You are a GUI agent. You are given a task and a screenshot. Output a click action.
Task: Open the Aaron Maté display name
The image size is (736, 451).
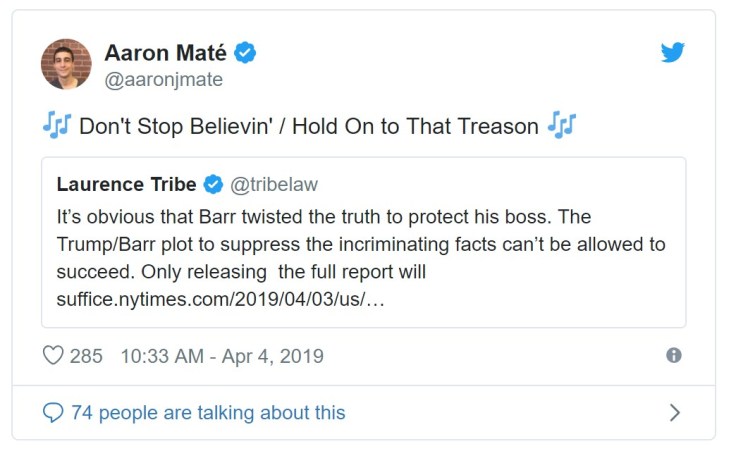165,53
